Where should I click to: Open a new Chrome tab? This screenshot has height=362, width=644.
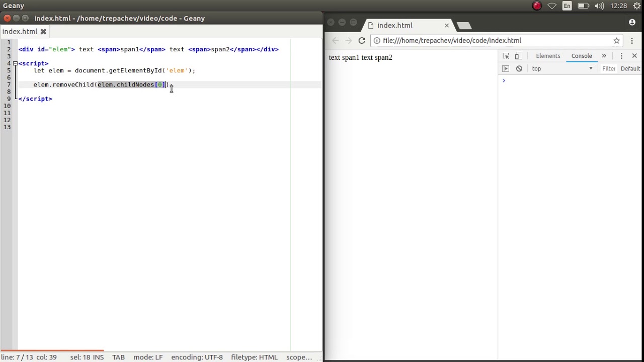[x=464, y=26]
